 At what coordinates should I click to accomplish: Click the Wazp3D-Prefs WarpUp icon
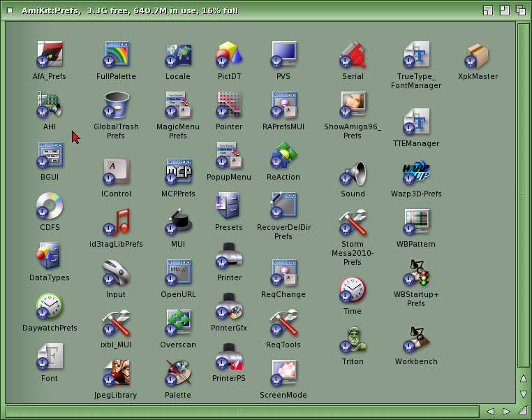(416, 171)
